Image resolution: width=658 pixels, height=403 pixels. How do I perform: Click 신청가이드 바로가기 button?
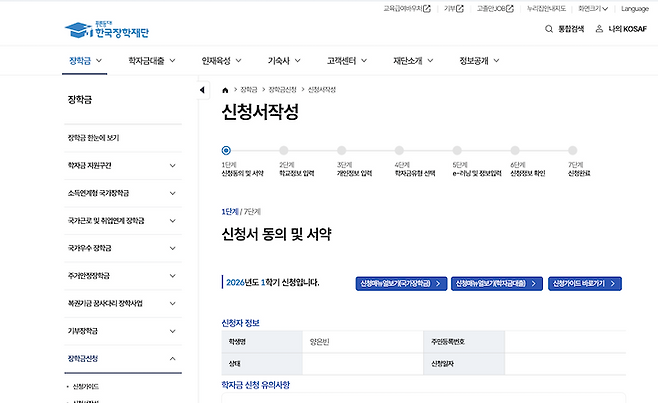pos(585,284)
